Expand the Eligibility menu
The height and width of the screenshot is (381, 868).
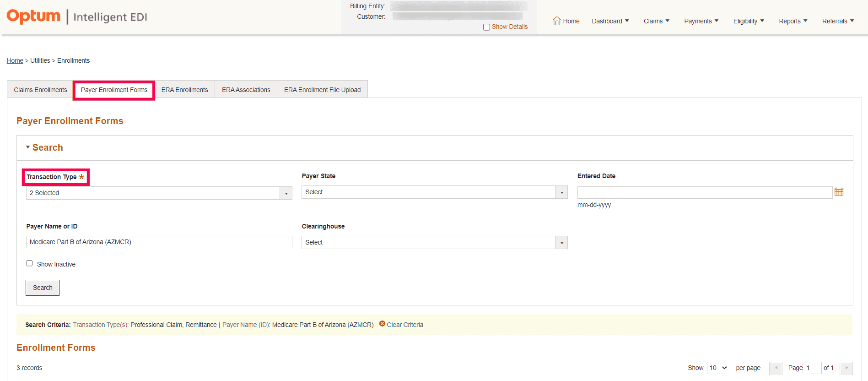[x=749, y=21]
